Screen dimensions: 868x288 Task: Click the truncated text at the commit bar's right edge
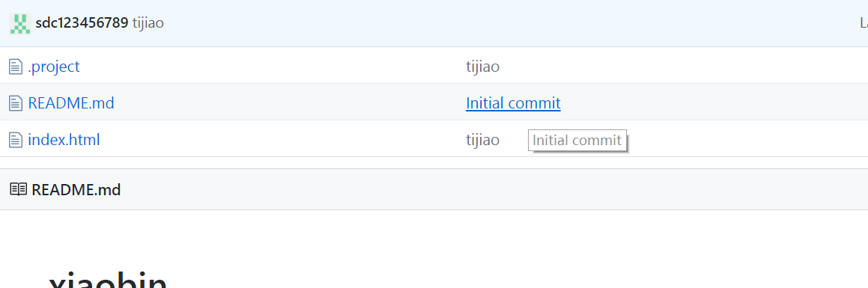point(864,23)
